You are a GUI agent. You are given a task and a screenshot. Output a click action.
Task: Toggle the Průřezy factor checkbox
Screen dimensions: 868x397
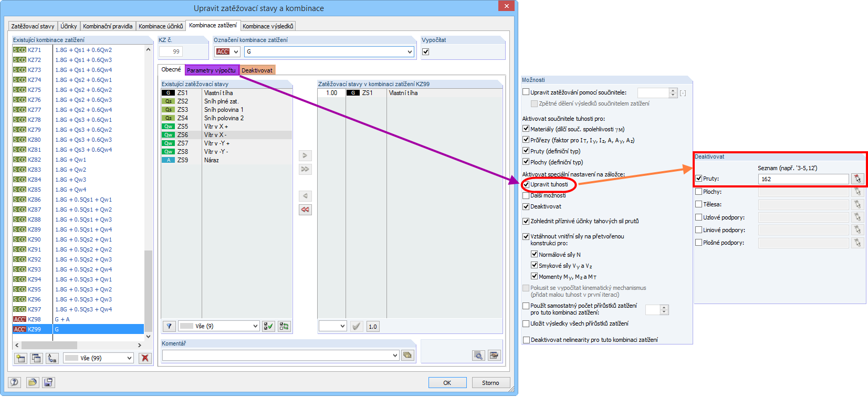click(526, 140)
